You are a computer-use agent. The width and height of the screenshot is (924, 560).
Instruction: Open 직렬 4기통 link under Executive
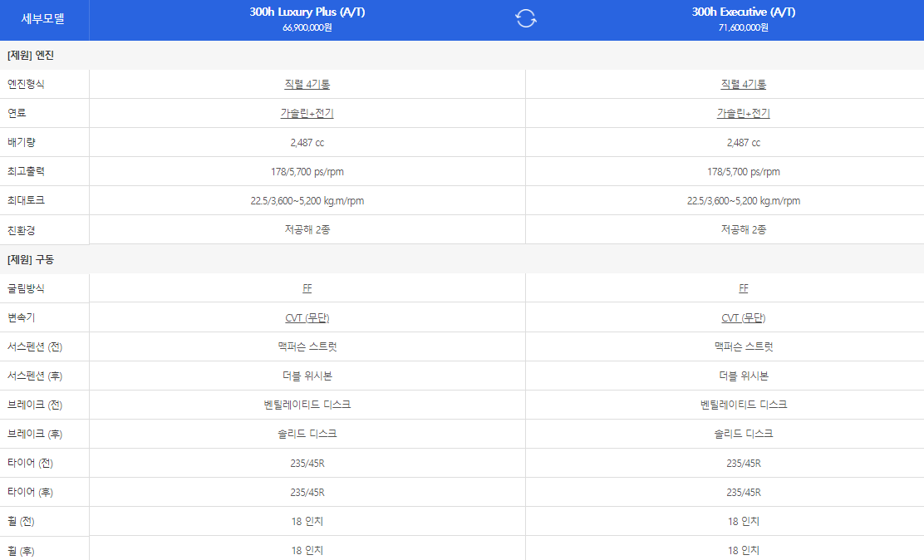[743, 84]
